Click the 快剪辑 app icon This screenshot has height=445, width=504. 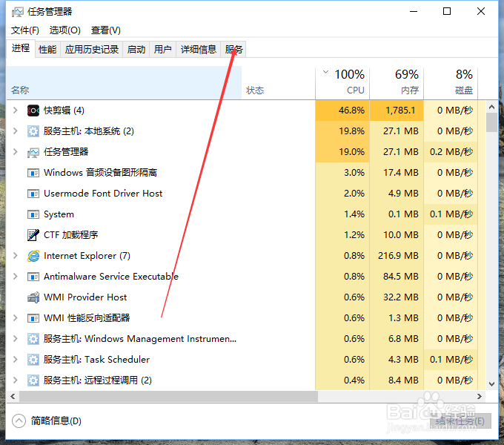tap(33, 111)
